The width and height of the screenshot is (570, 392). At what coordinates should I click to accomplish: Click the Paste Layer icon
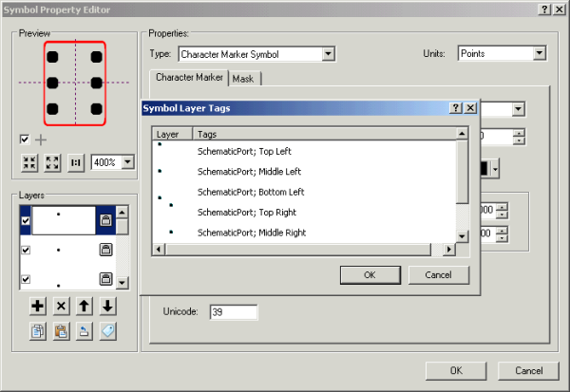coord(61,331)
